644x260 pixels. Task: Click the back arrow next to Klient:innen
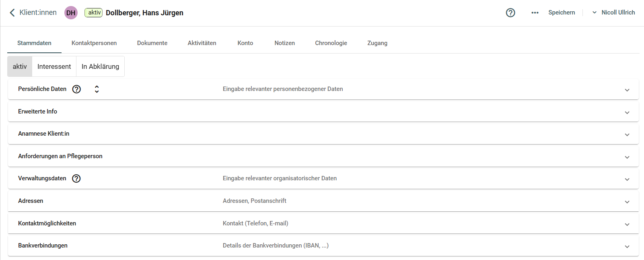pyautogui.click(x=12, y=12)
